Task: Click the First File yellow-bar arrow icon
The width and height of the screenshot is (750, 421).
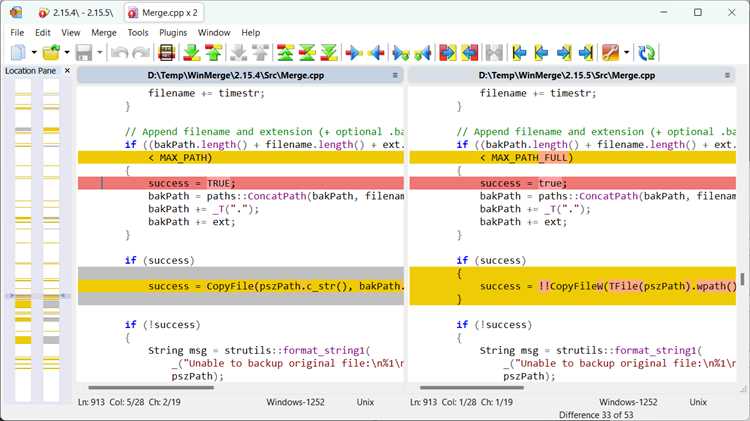Action: [x=519, y=53]
